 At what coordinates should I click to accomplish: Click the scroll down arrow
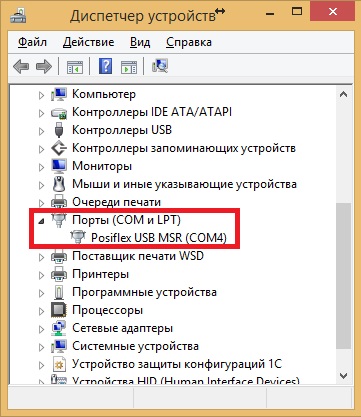344,375
